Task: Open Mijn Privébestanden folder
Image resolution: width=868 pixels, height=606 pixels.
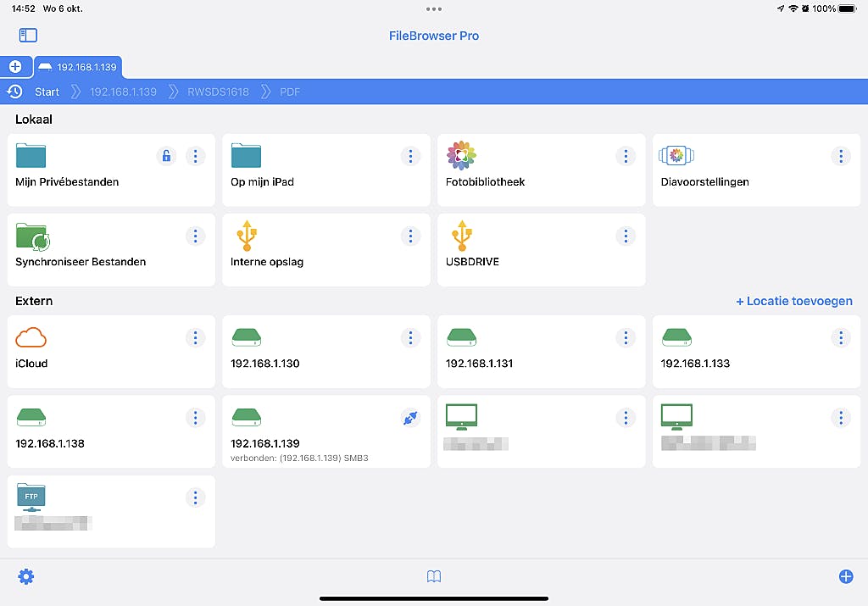Action: tap(111, 170)
